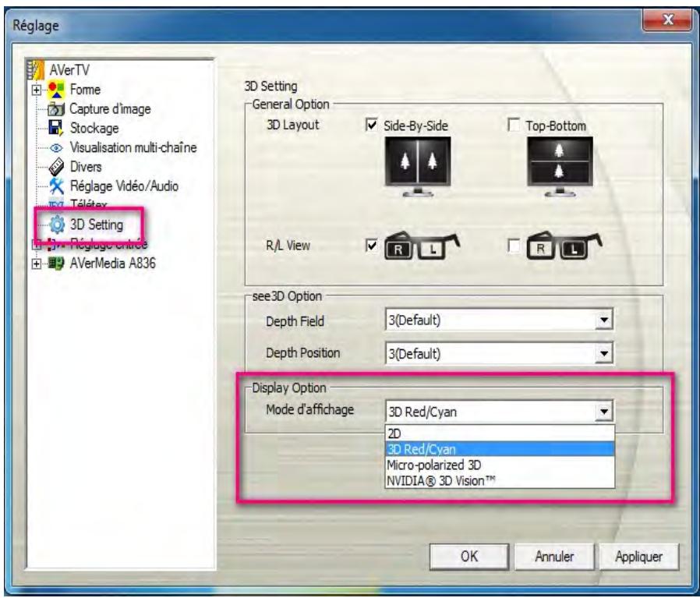
Task: Open the Depth Field dropdown
Action: pyautogui.click(x=603, y=320)
